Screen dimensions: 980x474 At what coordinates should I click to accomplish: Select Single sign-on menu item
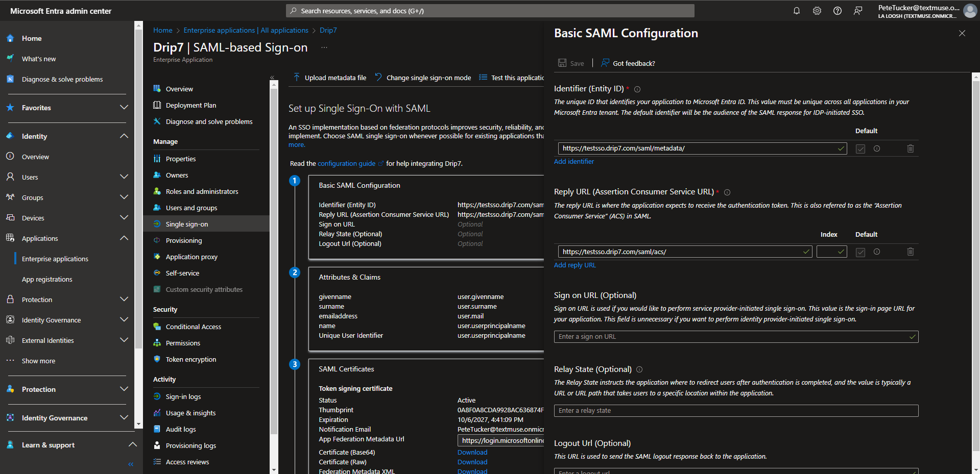[x=206, y=224]
